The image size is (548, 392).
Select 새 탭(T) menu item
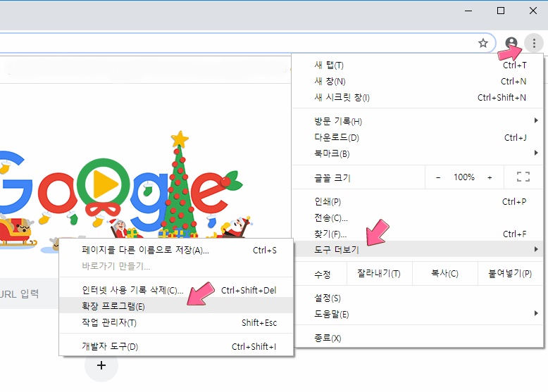418,65
